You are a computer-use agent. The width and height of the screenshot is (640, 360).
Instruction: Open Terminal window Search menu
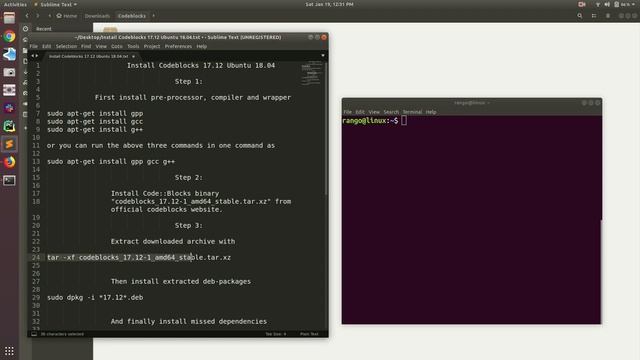(391, 112)
